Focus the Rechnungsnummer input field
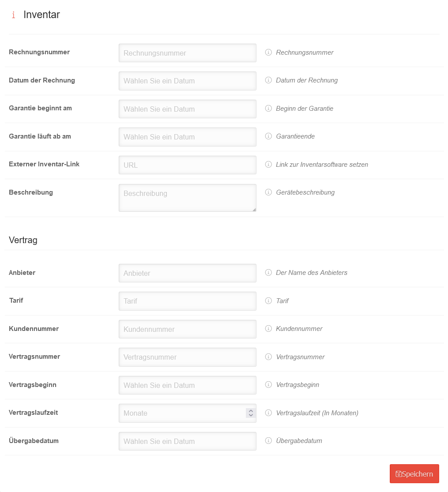 pos(187,53)
